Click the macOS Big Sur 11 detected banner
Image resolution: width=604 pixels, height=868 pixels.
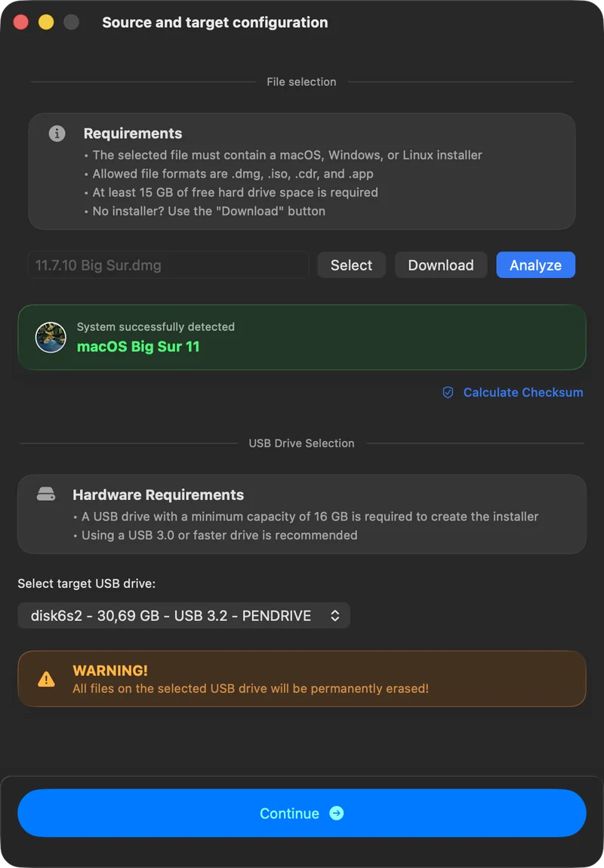pos(302,337)
